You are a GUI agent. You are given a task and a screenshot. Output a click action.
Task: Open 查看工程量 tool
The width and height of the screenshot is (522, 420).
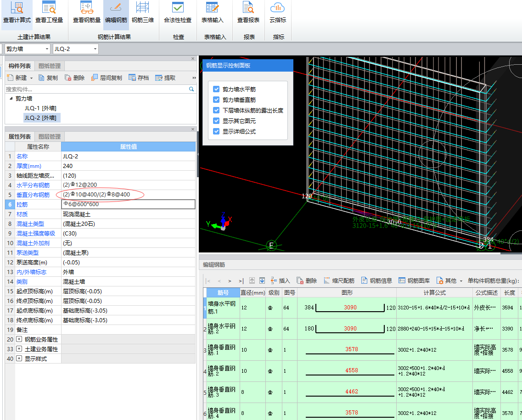(x=49, y=13)
